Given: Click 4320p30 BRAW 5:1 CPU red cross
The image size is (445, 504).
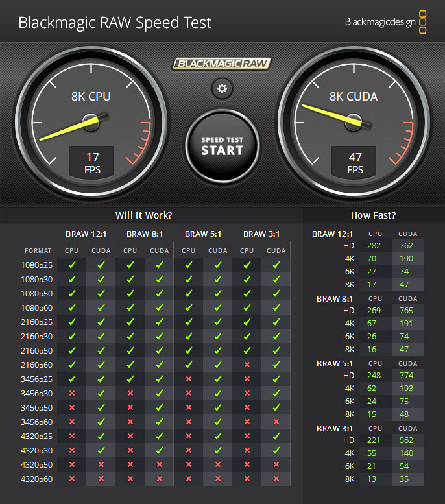Looking at the screenshot, I should coord(188,450).
